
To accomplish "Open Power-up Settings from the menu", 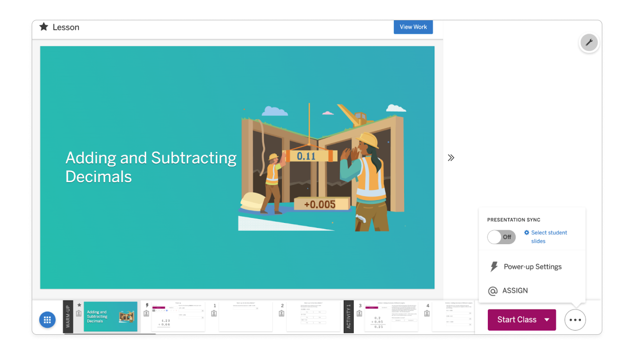I will click(x=532, y=267).
